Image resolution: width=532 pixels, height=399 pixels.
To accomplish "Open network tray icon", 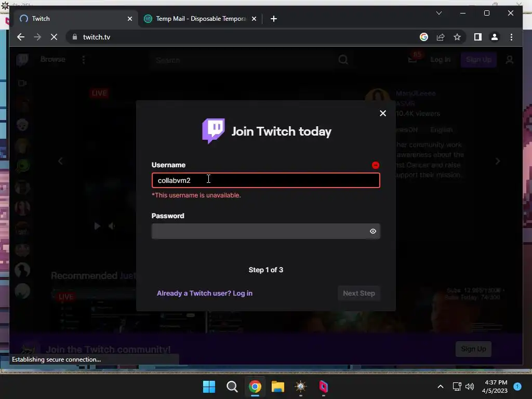I will (457, 387).
